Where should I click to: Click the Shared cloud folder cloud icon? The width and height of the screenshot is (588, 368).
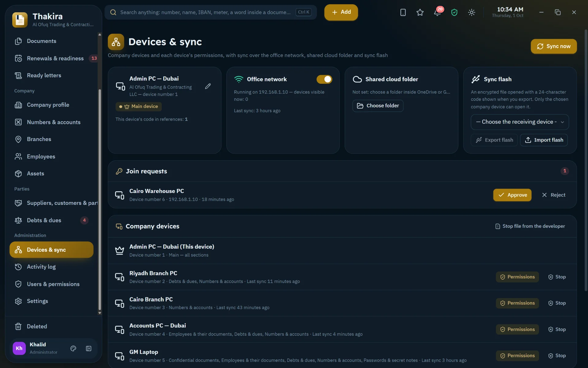click(x=357, y=79)
